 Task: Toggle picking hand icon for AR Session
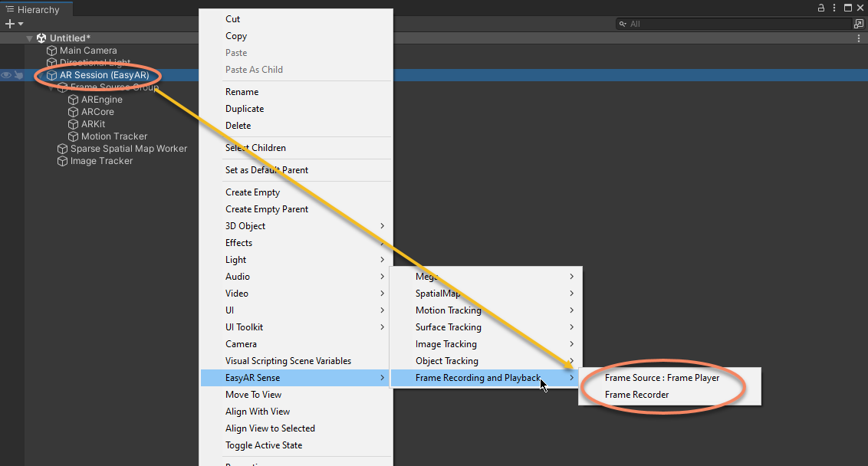pyautogui.click(x=18, y=75)
